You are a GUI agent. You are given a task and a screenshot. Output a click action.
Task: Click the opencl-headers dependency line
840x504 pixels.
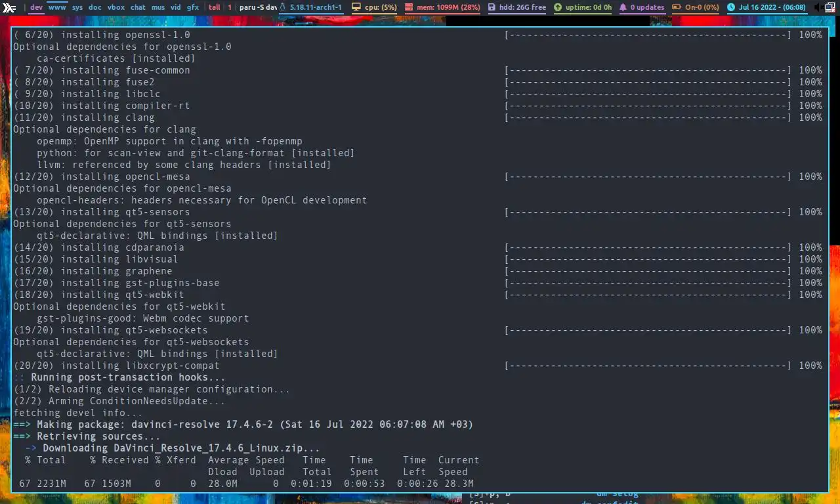[x=201, y=200]
